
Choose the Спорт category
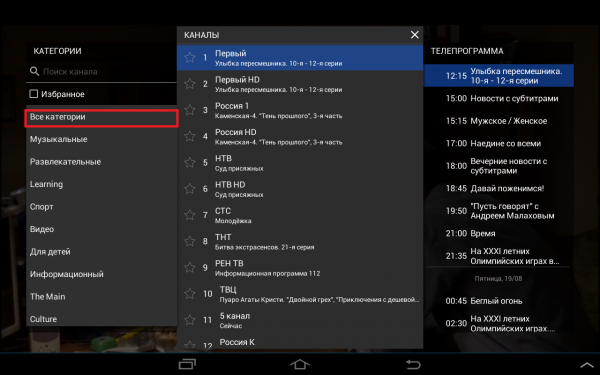101,207
